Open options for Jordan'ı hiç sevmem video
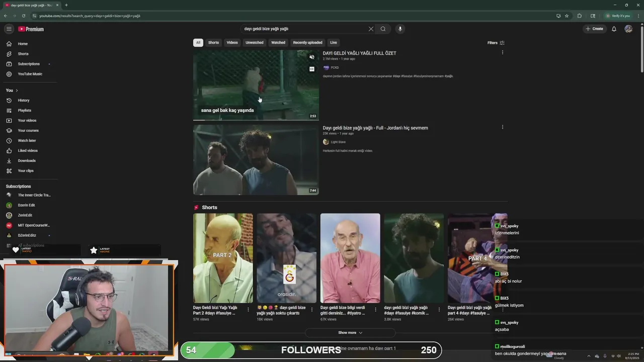This screenshot has height=362, width=644. [x=502, y=127]
